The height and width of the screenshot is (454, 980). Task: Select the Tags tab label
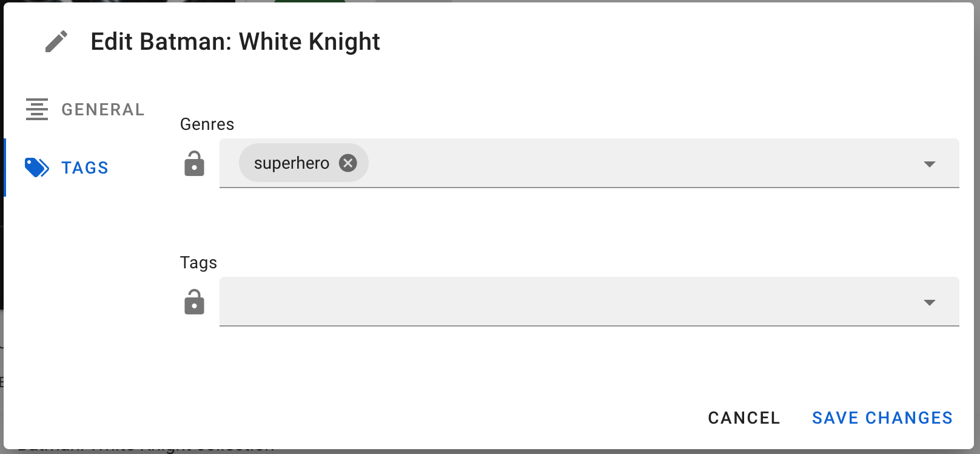coord(85,168)
